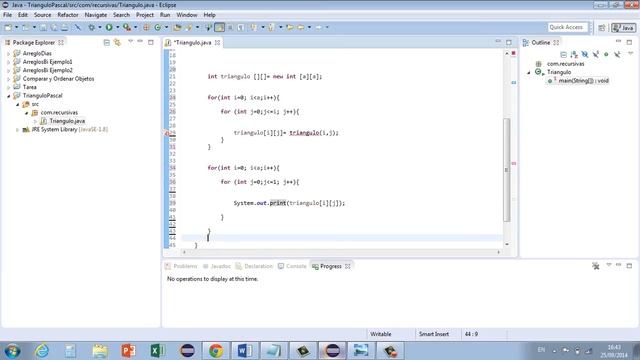This screenshot has width=640, height=360.
Task: Toggle Show Whitespace Characters pilcrow icon
Action: tap(241, 27)
